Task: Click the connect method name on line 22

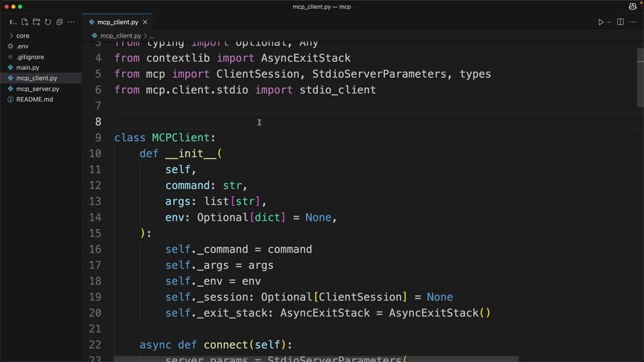Action: pyautogui.click(x=226, y=345)
